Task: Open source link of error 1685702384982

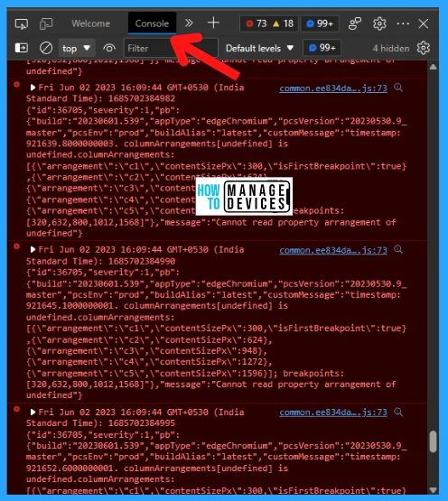Action: pos(333,88)
